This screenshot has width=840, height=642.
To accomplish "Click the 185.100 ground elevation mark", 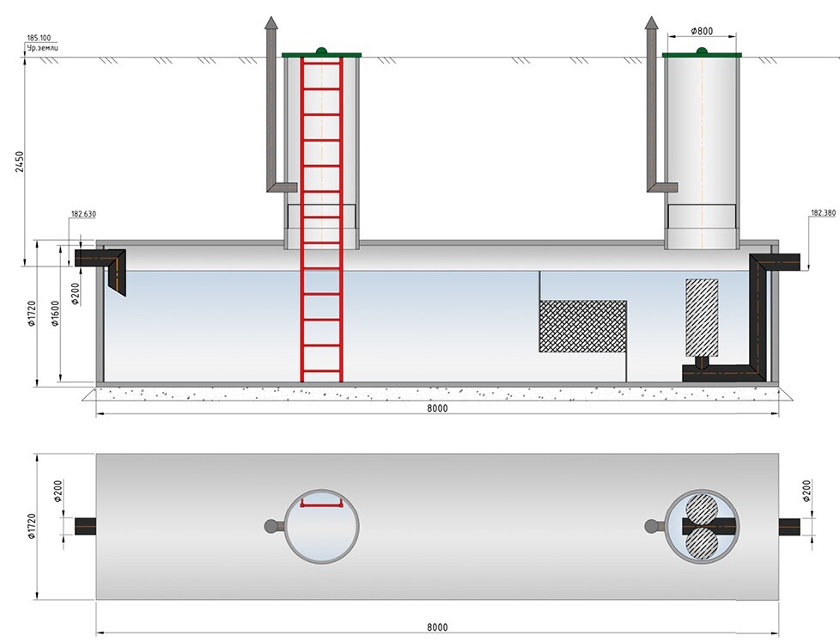I will [x=40, y=39].
